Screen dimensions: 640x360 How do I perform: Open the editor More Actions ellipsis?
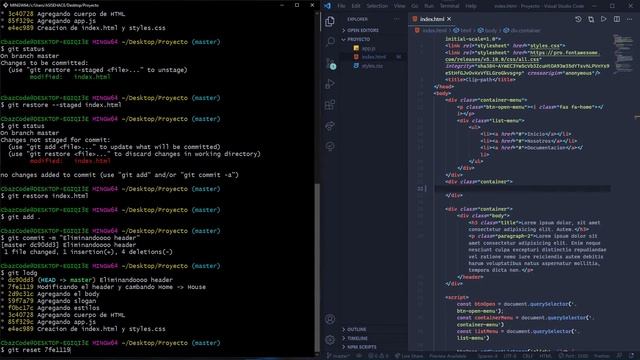click(x=630, y=19)
